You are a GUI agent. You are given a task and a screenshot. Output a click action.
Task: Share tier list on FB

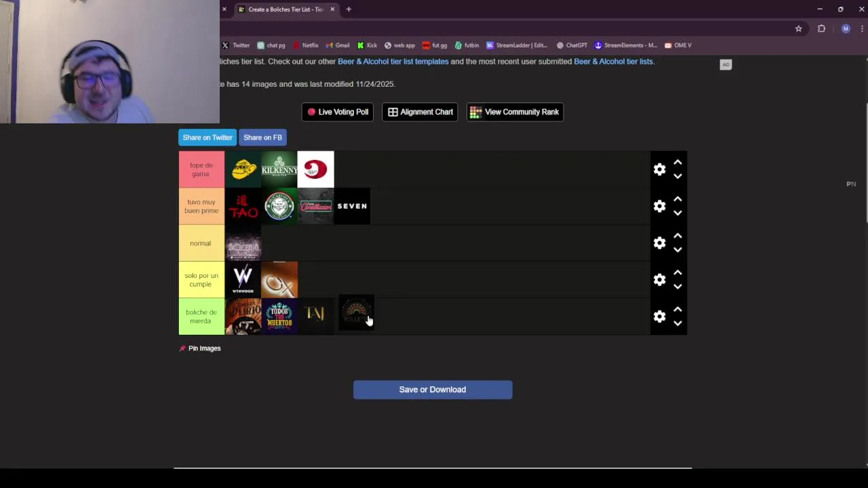(x=262, y=138)
